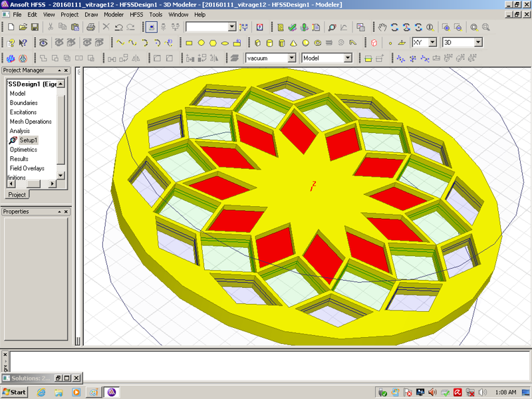
Task: Click the Print icon in toolbar
Action: coord(91,27)
